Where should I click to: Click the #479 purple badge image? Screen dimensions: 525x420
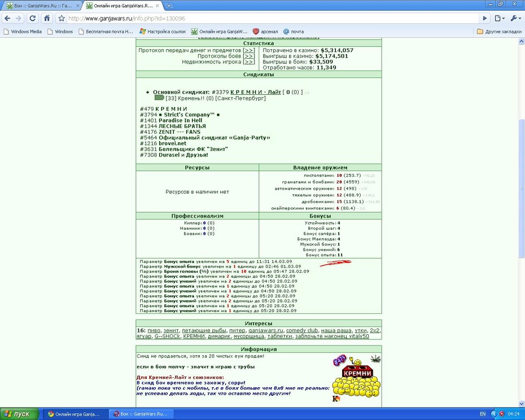click(339, 360)
